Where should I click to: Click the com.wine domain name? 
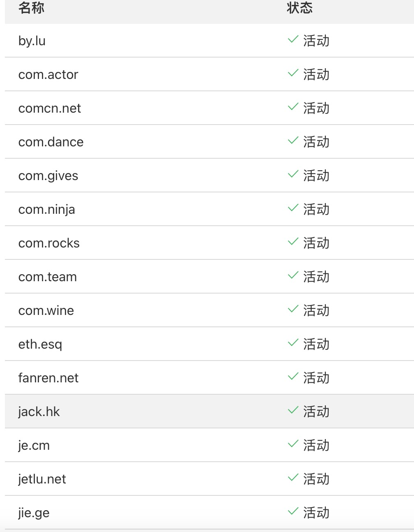point(46,310)
